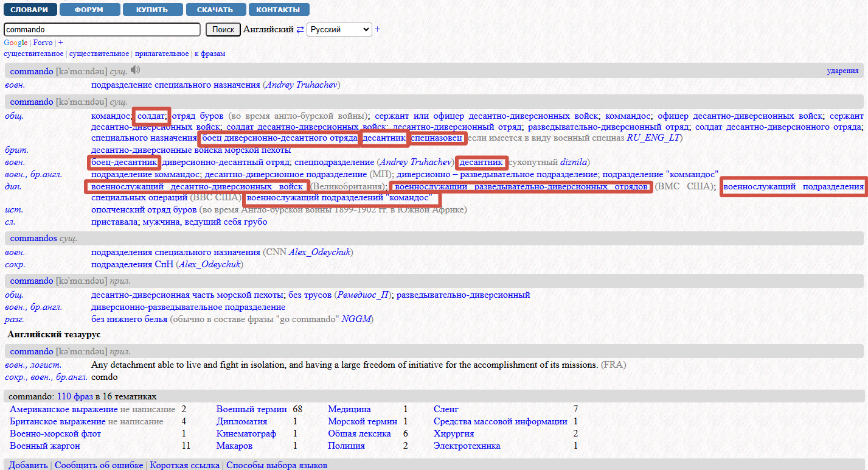Jump to phrases via к фразам
This screenshot has height=470, width=868.
(x=210, y=54)
